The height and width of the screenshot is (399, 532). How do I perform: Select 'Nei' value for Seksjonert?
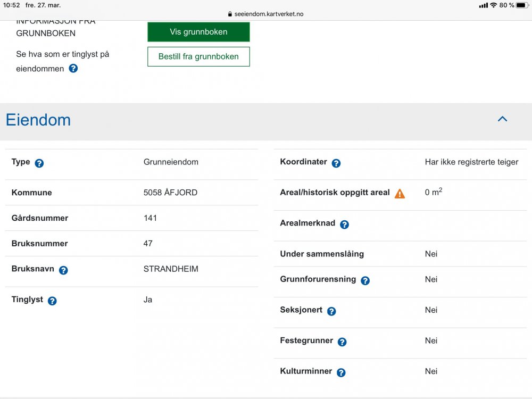pyautogui.click(x=431, y=310)
